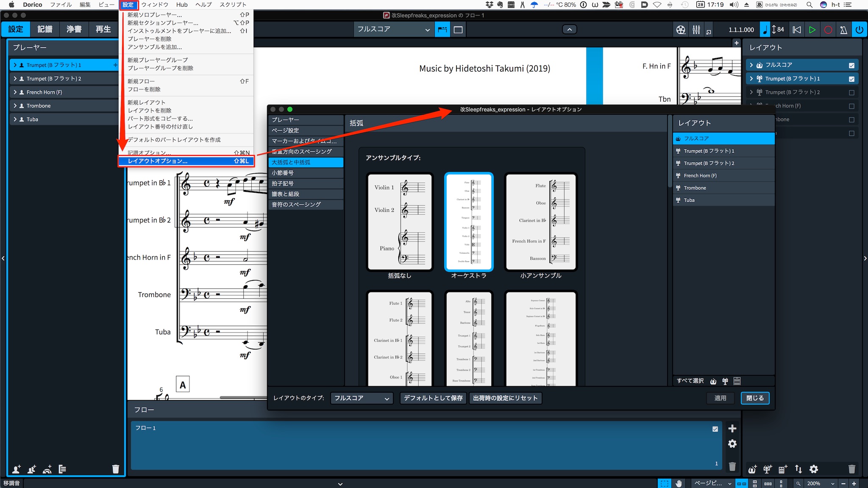Expand the Trombone player entry

coord(15,106)
